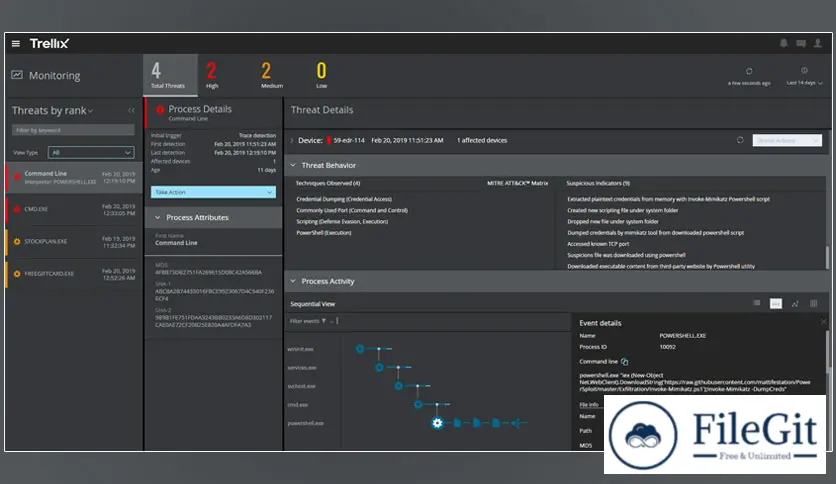Click the Filter by keyword field
Screen dimensions: 836x484
click(x=73, y=130)
